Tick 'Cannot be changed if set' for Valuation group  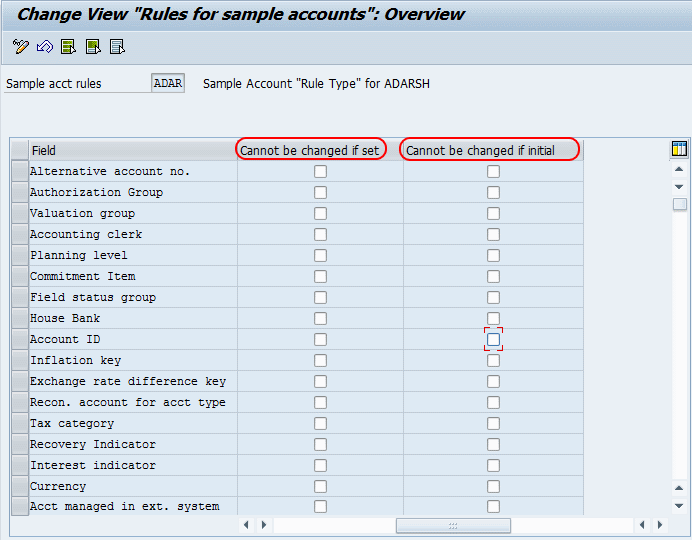coord(320,214)
